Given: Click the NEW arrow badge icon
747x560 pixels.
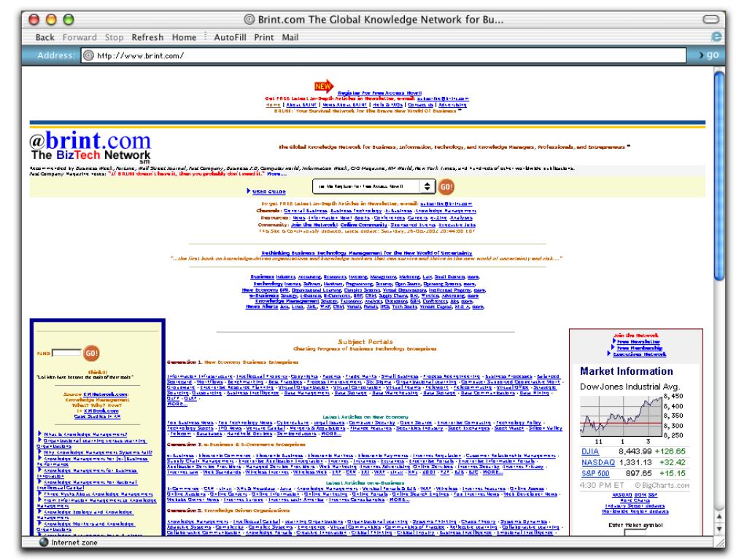Looking at the screenshot, I should 324,86.
